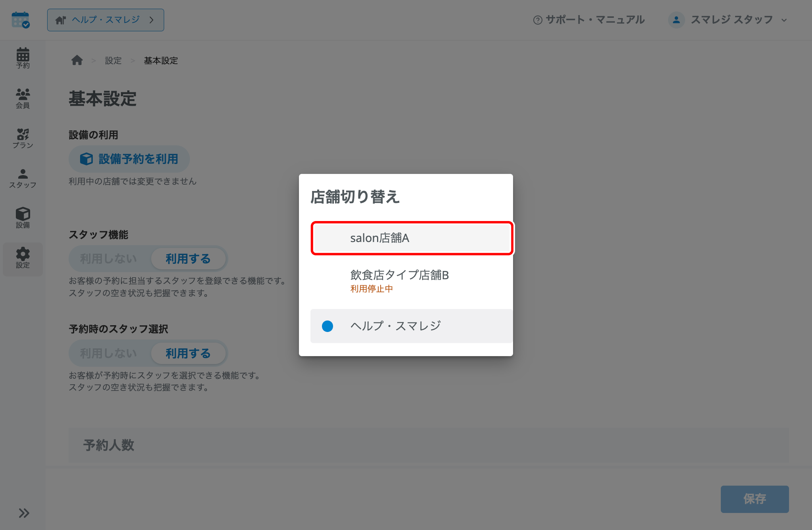Click the 基本設定 breadcrumb text
The image size is (812, 530).
(x=161, y=61)
